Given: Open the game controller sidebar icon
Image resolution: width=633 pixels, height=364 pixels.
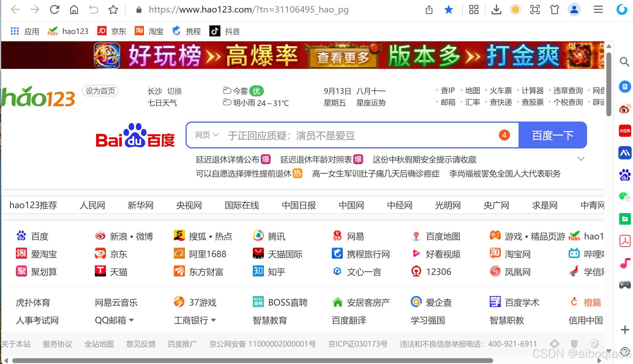Looking at the screenshot, I should [x=625, y=285].
